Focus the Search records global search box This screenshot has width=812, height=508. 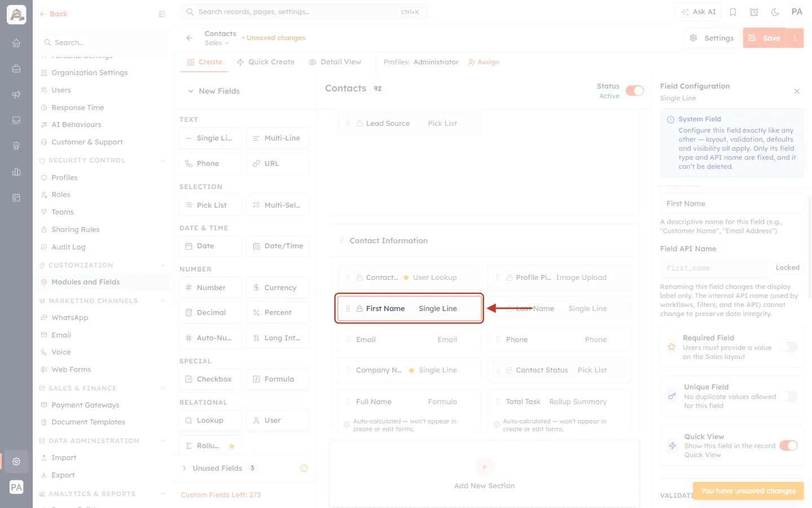[x=304, y=12]
